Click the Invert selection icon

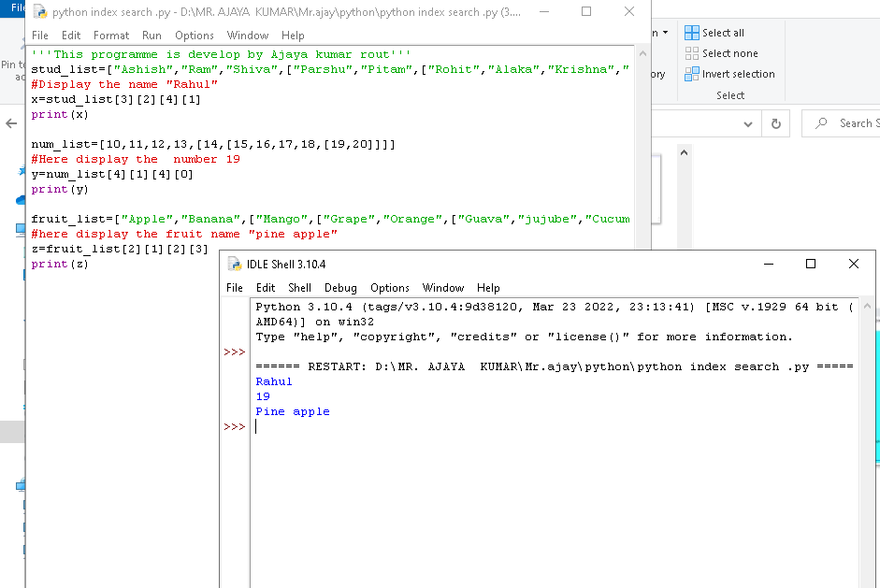[x=692, y=74]
